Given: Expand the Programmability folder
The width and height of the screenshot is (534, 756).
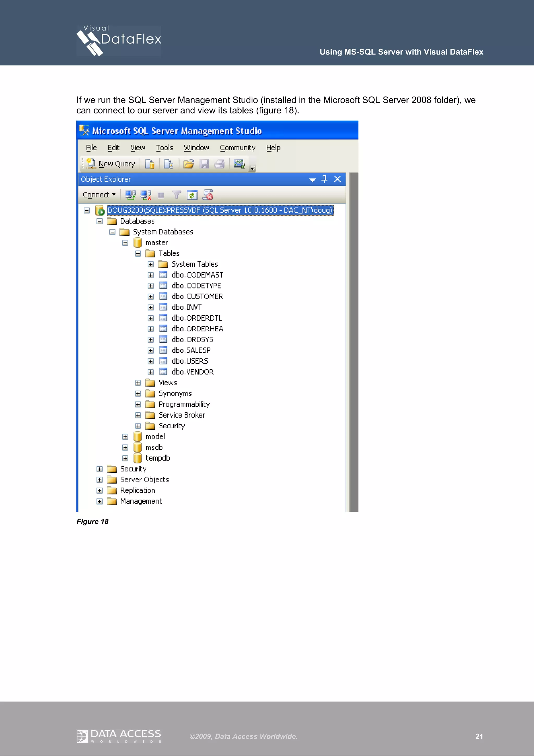Looking at the screenshot, I should coord(138,404).
